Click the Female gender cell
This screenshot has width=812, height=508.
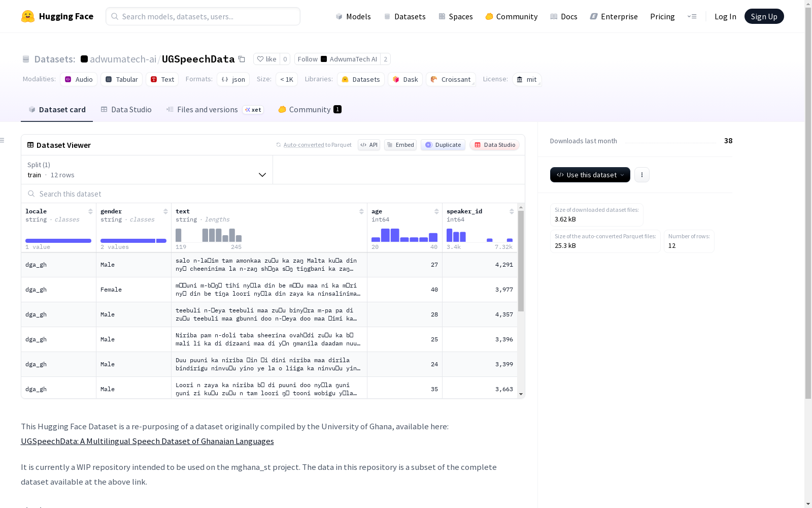133,290
